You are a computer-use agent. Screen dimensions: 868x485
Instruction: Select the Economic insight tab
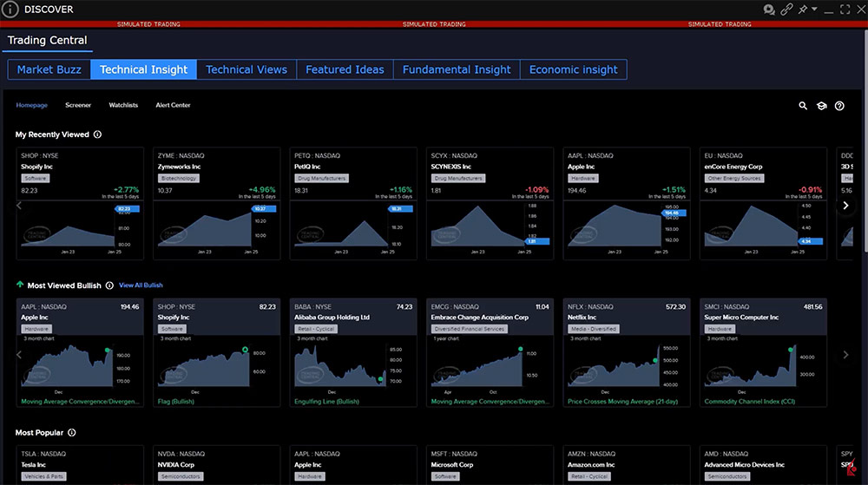[x=574, y=69]
